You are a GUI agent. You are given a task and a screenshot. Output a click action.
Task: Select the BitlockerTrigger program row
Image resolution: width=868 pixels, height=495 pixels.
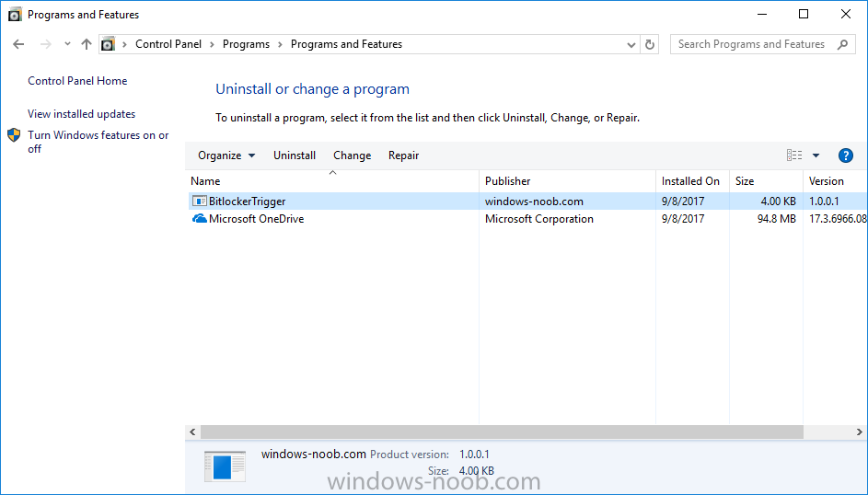click(527, 201)
